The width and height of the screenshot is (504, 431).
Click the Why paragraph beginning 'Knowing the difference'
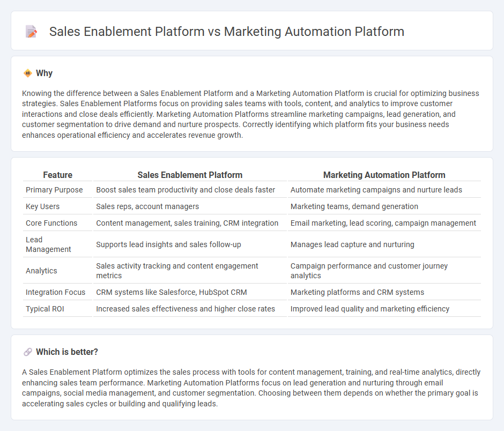click(x=251, y=114)
